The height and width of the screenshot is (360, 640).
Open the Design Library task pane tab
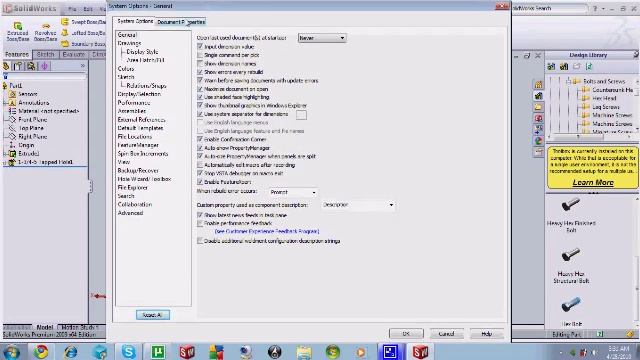(x=538, y=96)
